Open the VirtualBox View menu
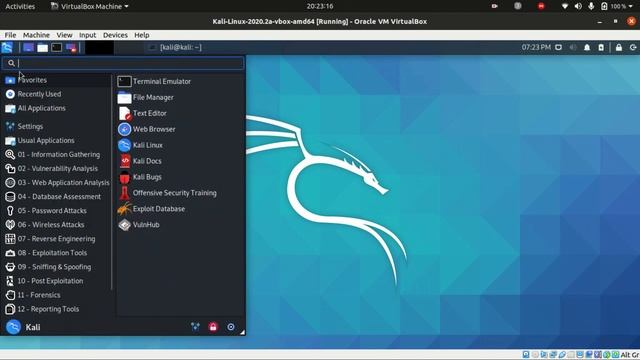640x360 pixels. click(64, 35)
